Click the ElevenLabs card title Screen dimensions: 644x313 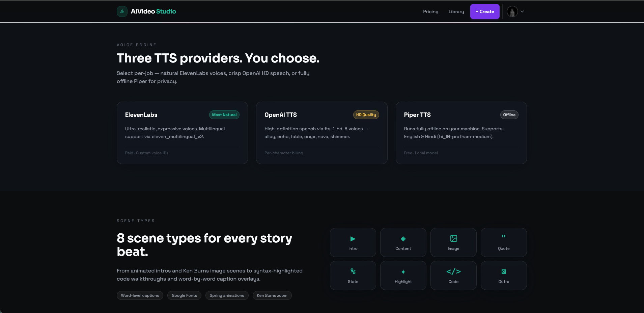141,115
